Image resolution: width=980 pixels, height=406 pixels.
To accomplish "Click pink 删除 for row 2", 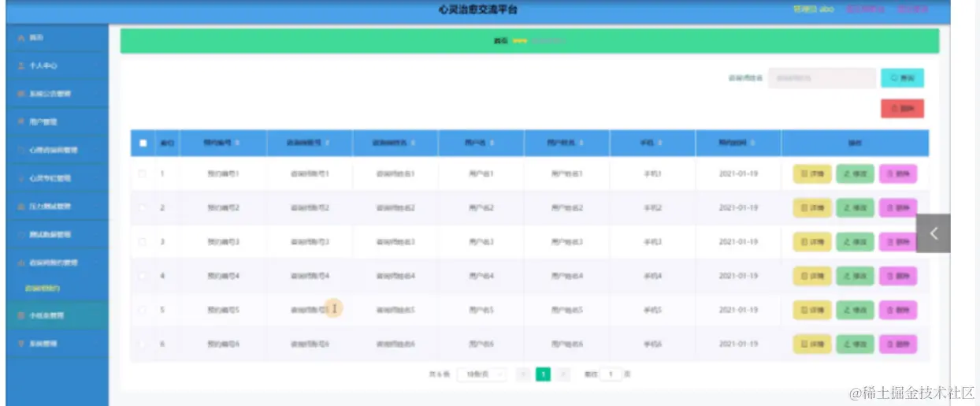I will point(898,208).
